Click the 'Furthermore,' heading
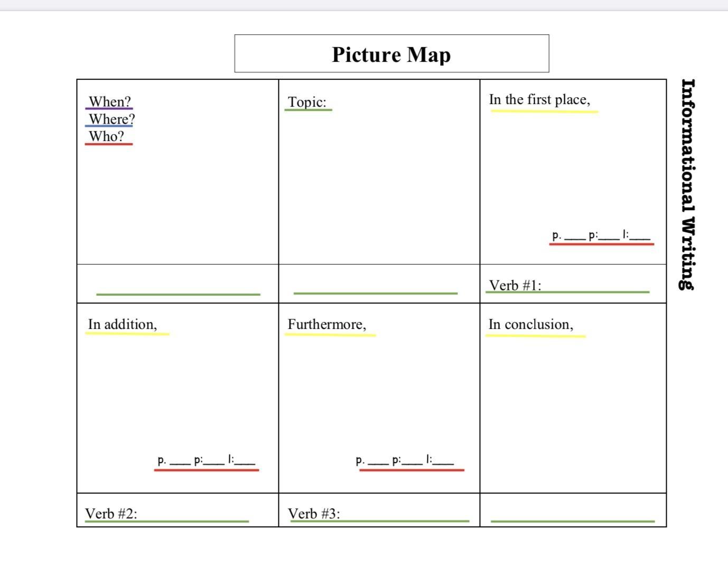 pyautogui.click(x=326, y=324)
